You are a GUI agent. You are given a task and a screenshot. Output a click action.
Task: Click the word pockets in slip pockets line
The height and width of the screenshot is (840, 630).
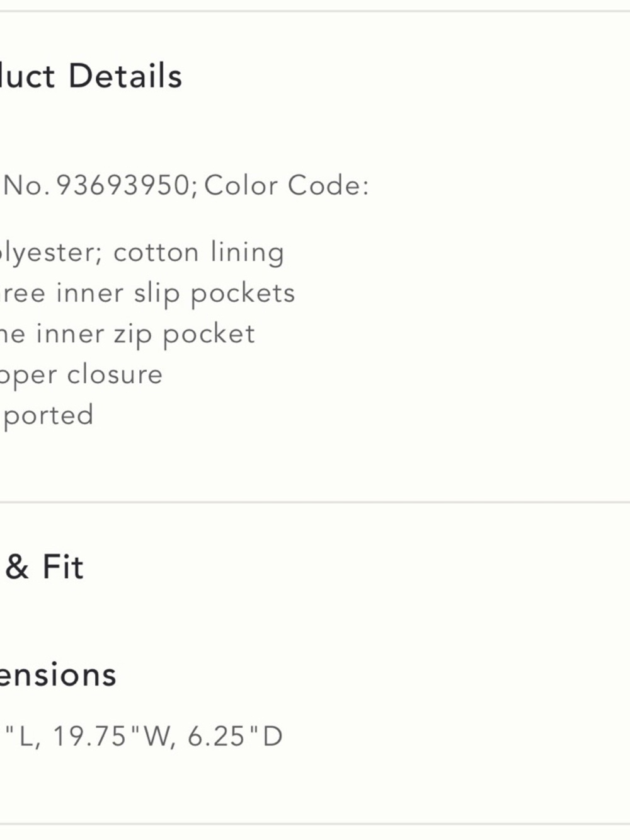(x=243, y=294)
